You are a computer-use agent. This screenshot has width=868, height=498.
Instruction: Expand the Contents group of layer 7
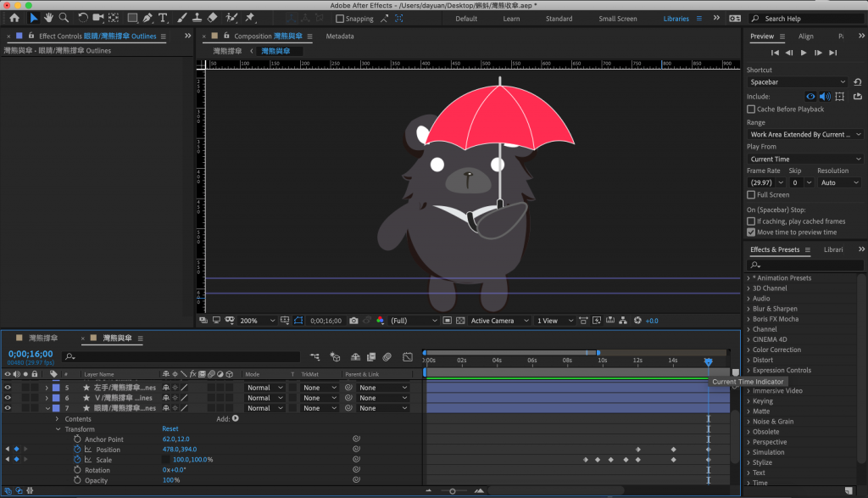57,419
